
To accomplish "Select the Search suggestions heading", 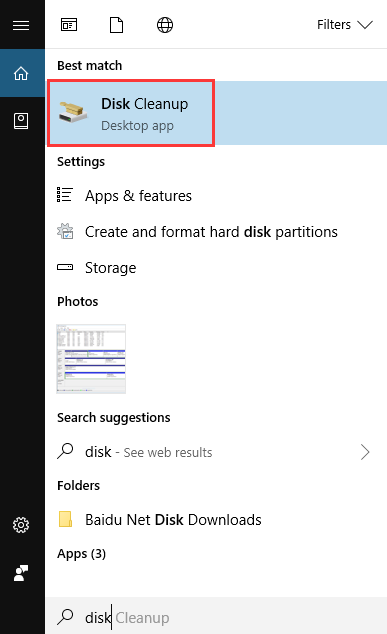I will 114,418.
